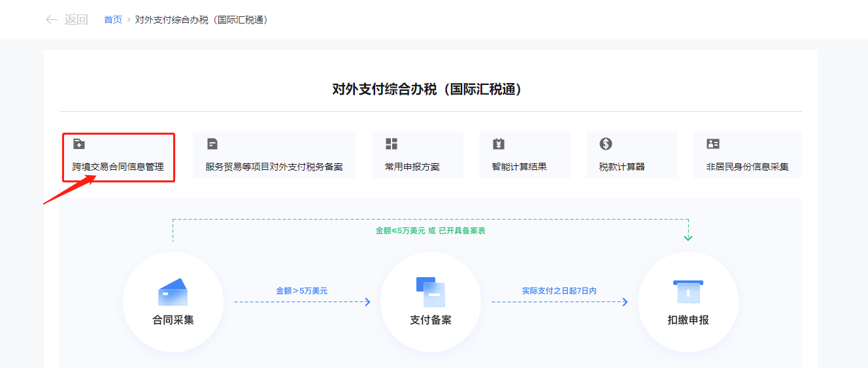Select the 常用申报方案 label
The image size is (868, 368).
[412, 167]
